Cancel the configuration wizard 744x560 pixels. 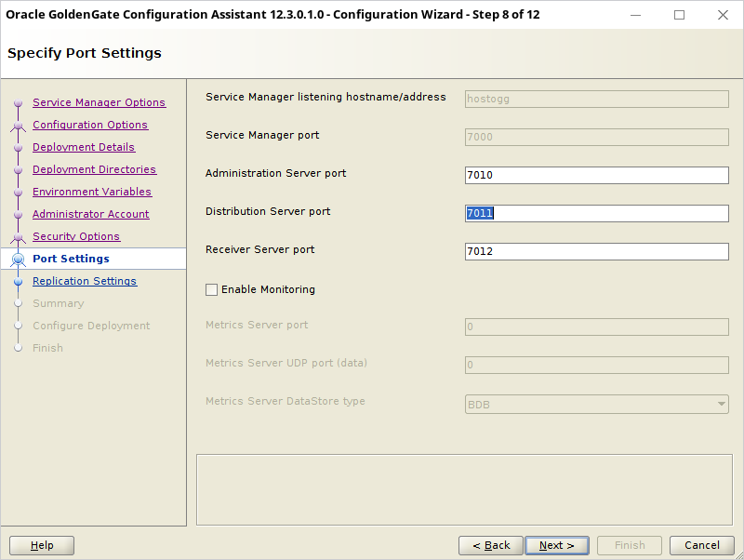pyautogui.click(x=702, y=545)
